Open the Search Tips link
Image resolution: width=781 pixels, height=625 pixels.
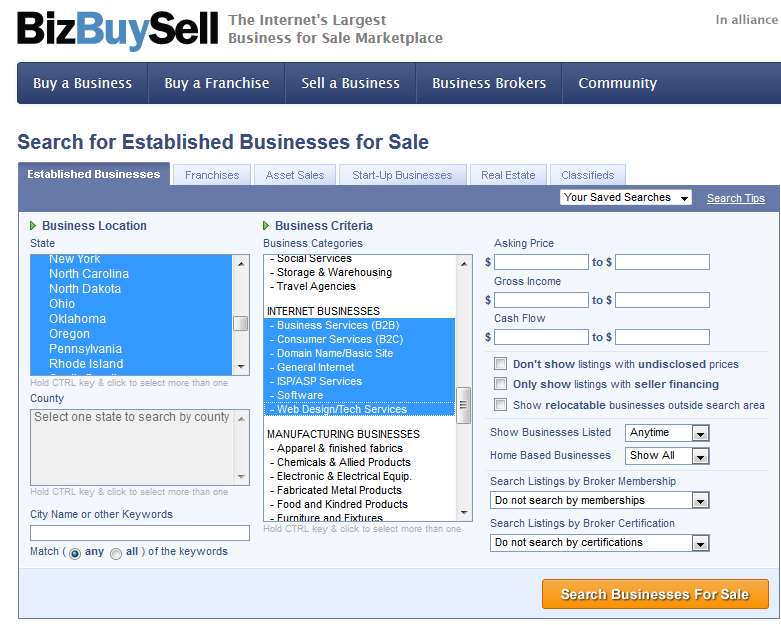(x=736, y=198)
